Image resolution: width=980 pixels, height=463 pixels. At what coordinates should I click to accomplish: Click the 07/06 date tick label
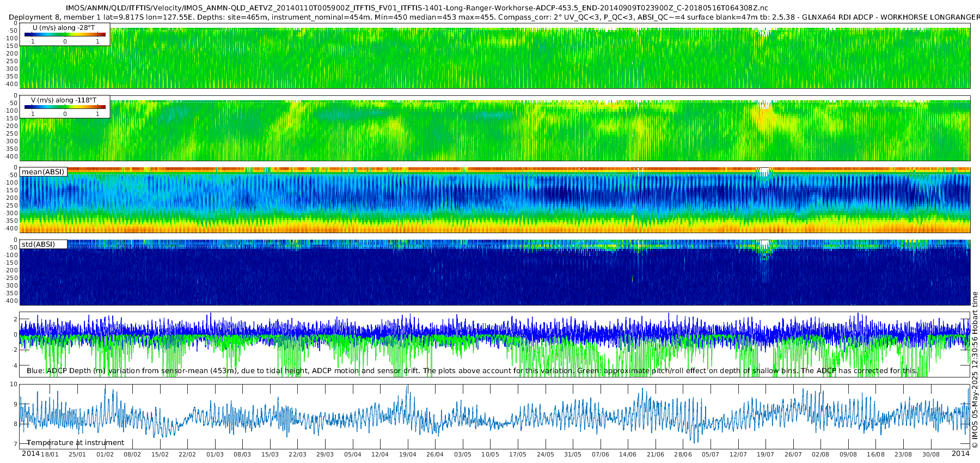tap(601, 454)
